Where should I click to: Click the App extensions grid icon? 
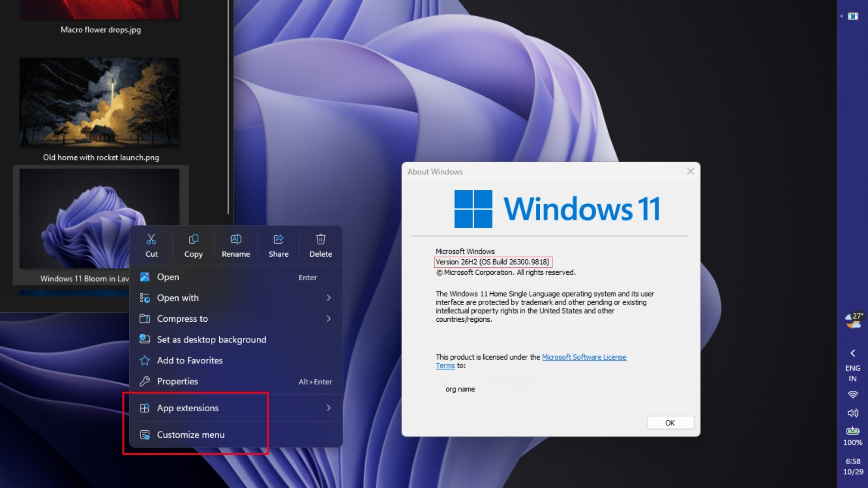[x=145, y=408]
